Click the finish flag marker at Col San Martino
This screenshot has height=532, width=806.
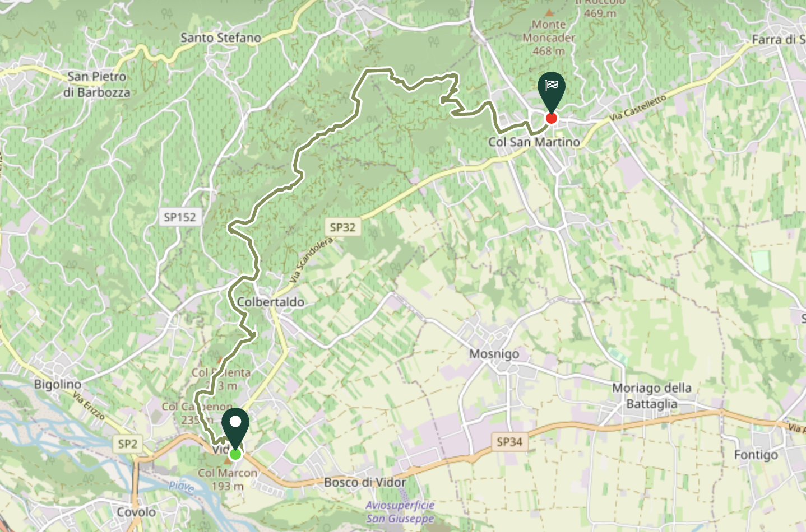click(x=552, y=92)
